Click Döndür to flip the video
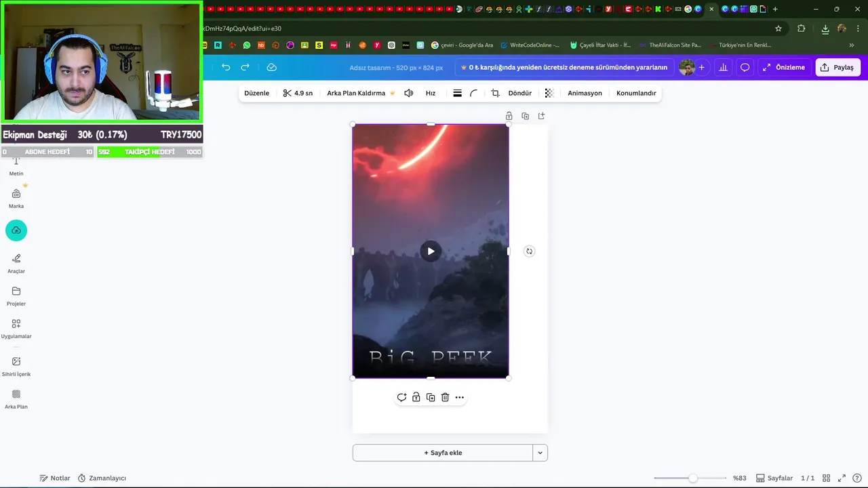 [x=520, y=93]
